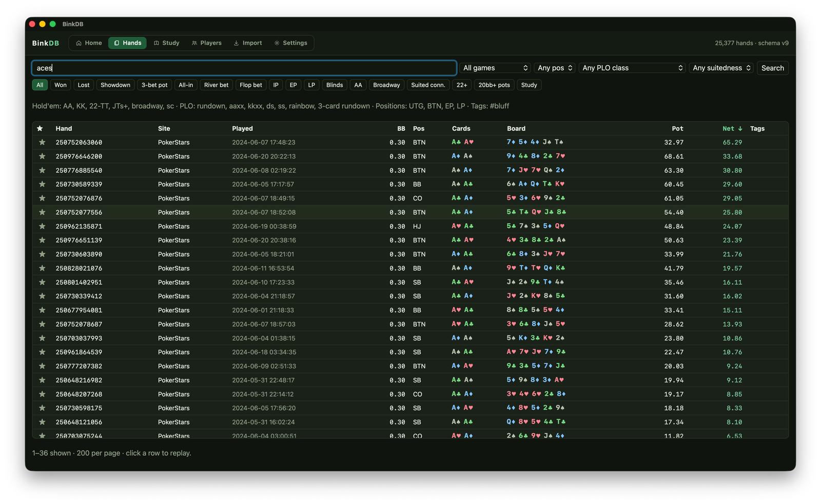The image size is (821, 504).
Task: Open the All games dropdown
Action: pos(495,68)
